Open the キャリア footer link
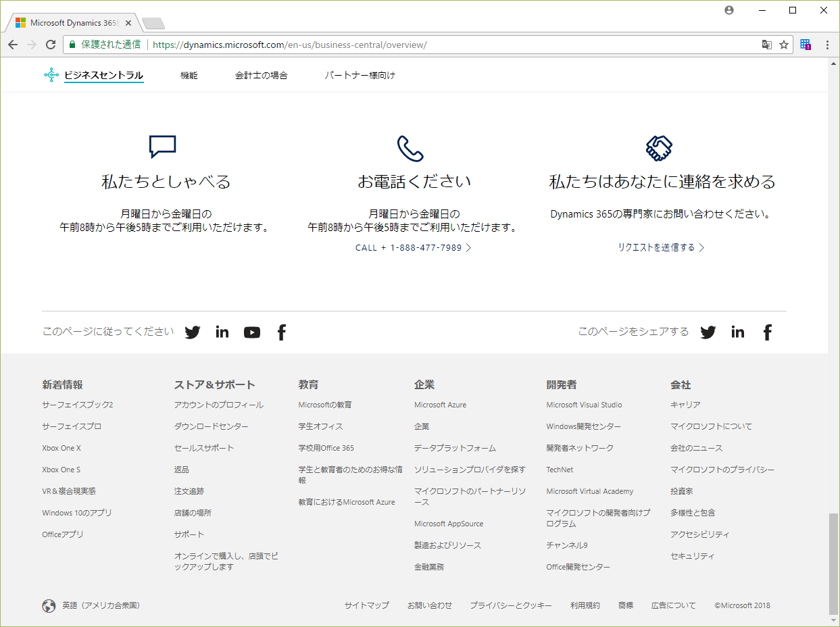Screen dimensions: 840x627 point(685,405)
